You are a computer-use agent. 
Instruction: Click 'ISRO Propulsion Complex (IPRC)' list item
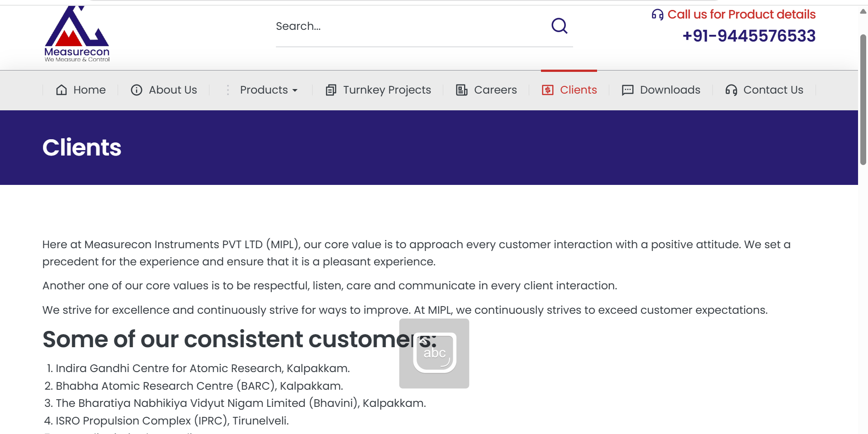pyautogui.click(x=172, y=421)
